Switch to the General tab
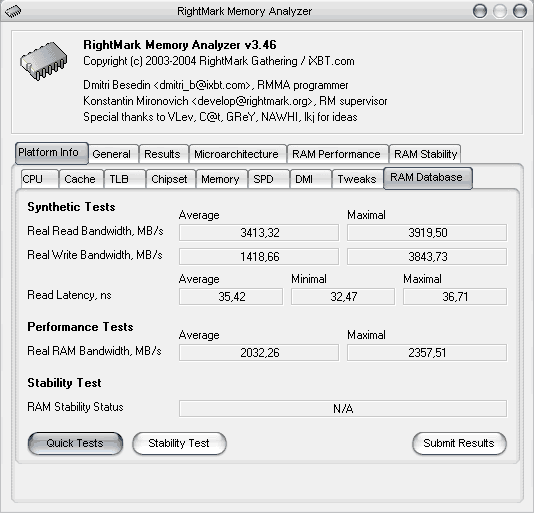The height and width of the screenshot is (513, 534). pyautogui.click(x=111, y=154)
